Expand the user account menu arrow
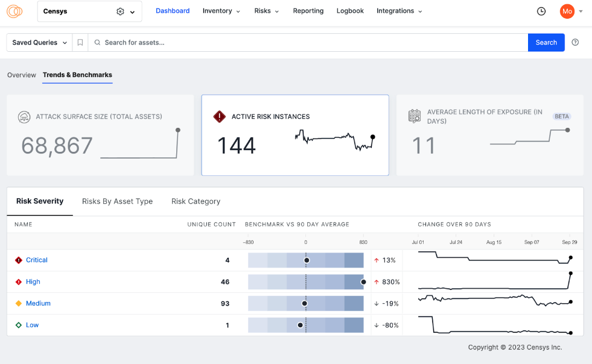This screenshot has width=592, height=364. [581, 11]
